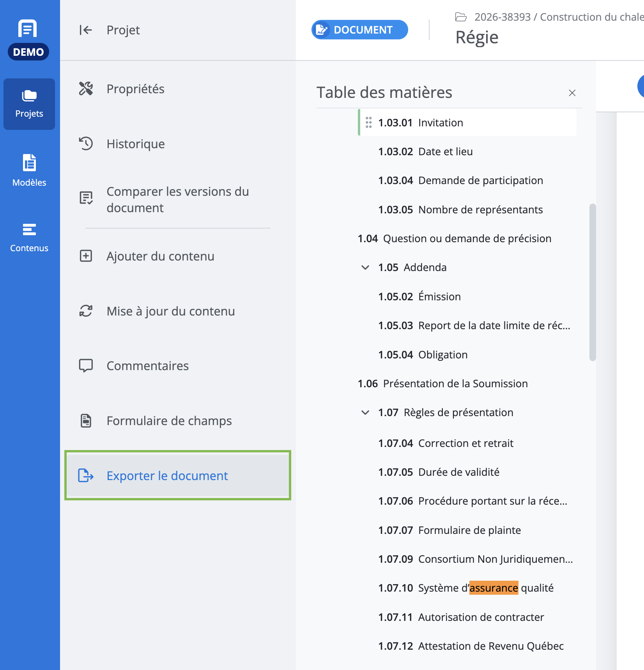Viewport: 644px width, 670px height.
Task: Collapse the 1.07 Règles de présentation section
Action: point(365,413)
